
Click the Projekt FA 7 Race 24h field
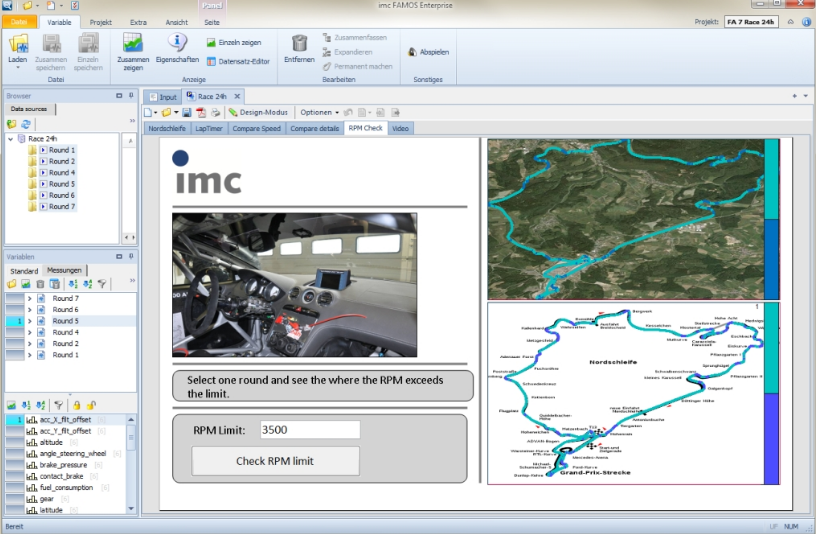tap(751, 22)
